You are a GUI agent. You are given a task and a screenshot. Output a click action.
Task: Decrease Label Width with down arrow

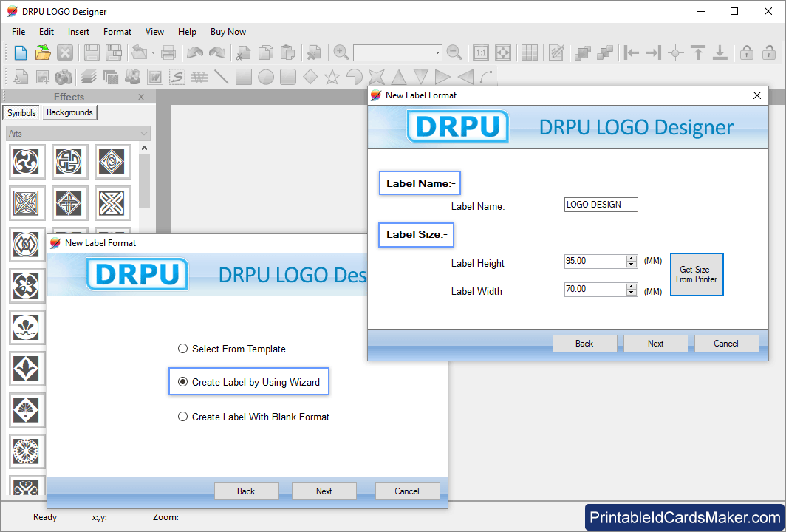[632, 293]
